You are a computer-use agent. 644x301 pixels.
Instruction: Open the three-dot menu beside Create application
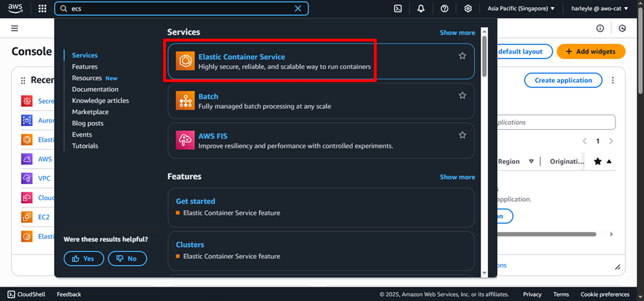pyautogui.click(x=613, y=80)
